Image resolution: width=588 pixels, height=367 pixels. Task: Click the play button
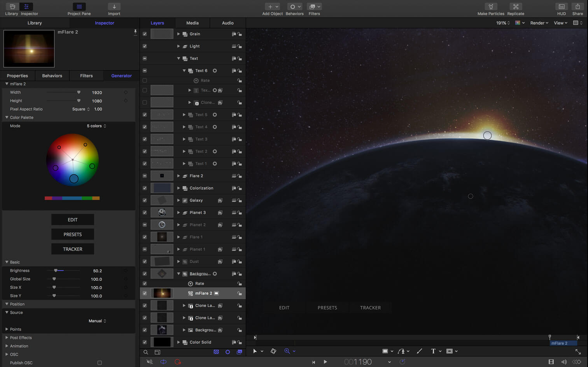coord(325,362)
